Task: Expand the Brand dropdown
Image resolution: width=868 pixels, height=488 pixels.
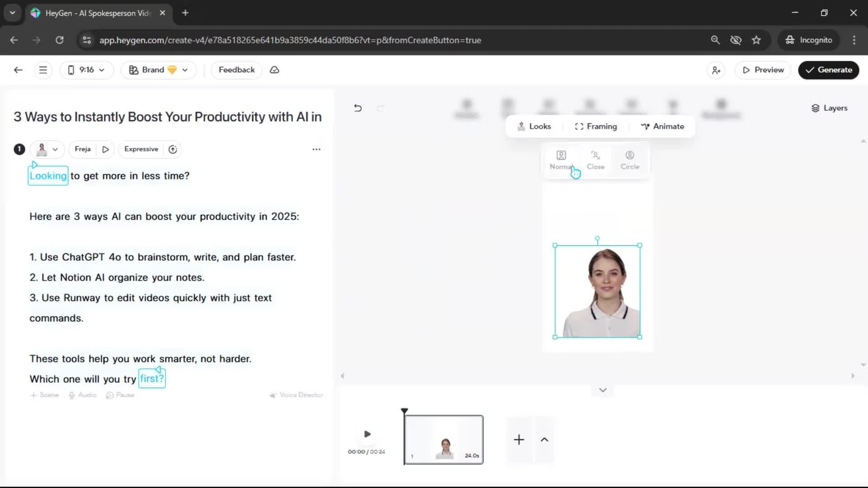Action: [158, 70]
